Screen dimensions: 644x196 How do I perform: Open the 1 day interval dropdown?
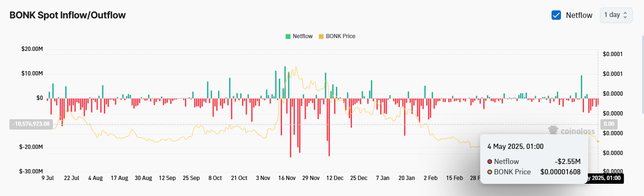(616, 15)
